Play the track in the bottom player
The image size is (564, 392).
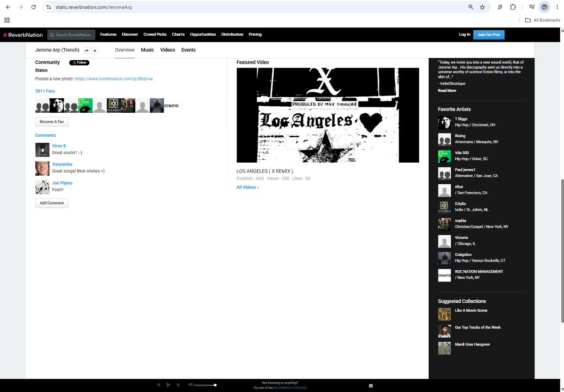(x=169, y=385)
